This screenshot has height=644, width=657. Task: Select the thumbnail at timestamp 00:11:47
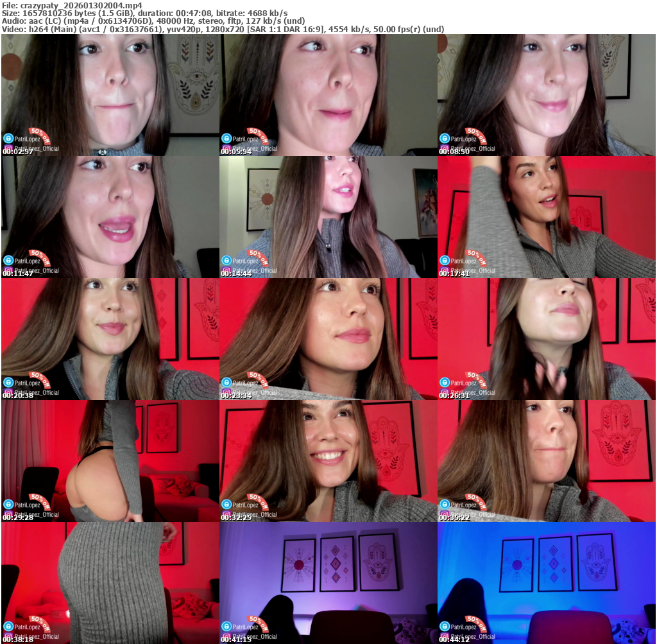click(110, 217)
